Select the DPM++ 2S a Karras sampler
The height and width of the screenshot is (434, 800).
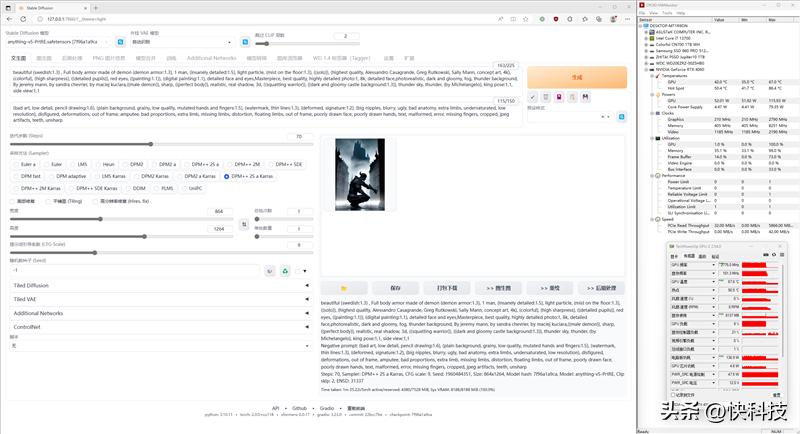coord(248,176)
